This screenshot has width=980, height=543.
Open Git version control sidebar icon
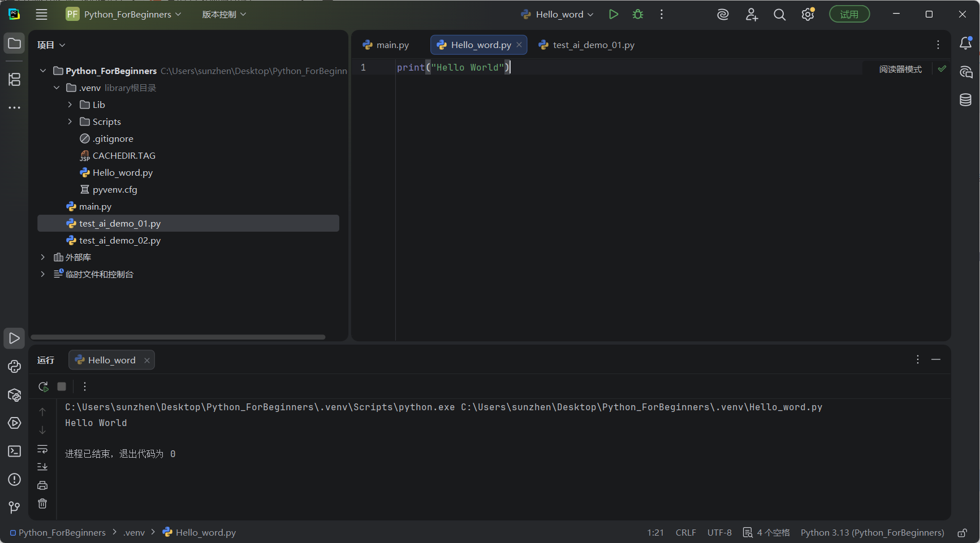pos(15,508)
